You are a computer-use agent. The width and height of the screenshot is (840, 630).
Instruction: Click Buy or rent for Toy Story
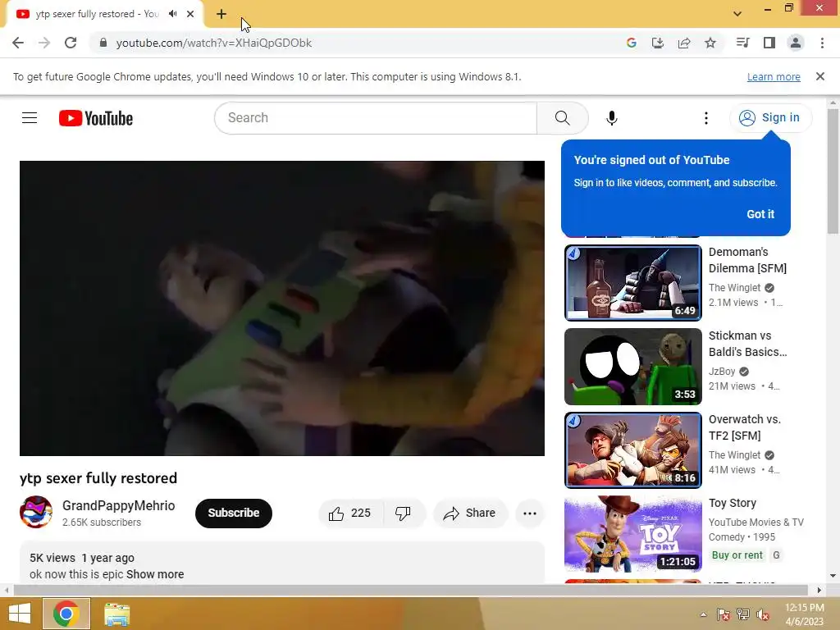click(737, 555)
